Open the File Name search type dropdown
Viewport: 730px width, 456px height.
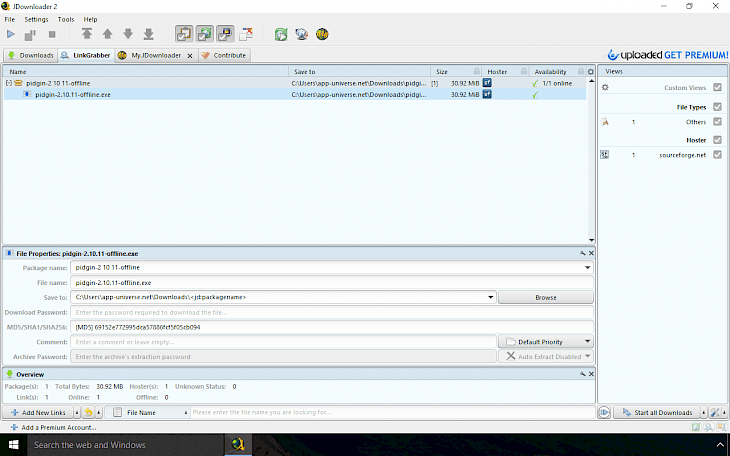[x=148, y=413]
